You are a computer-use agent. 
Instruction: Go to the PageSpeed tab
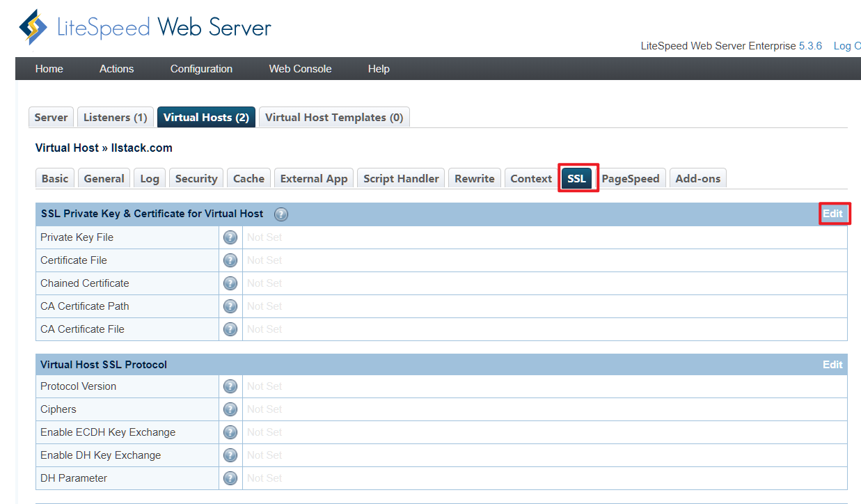pos(630,179)
